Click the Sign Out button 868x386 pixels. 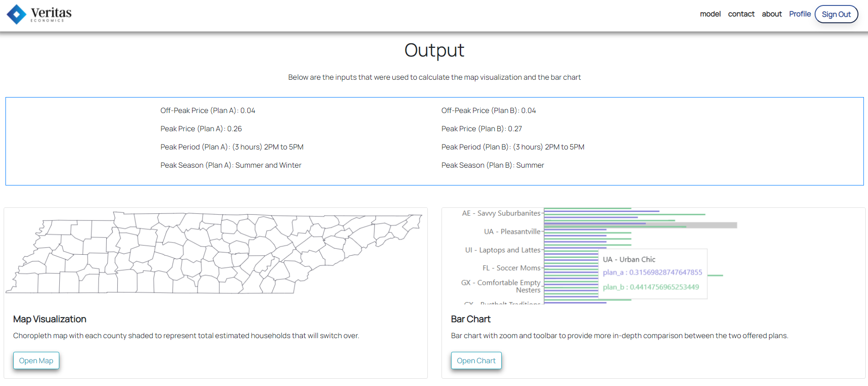pyautogui.click(x=836, y=14)
